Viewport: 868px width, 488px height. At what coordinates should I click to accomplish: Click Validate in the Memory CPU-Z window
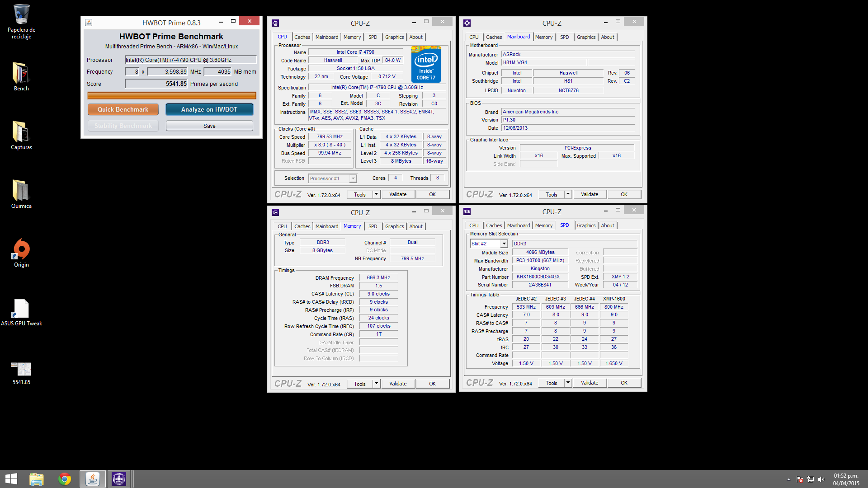[398, 384]
